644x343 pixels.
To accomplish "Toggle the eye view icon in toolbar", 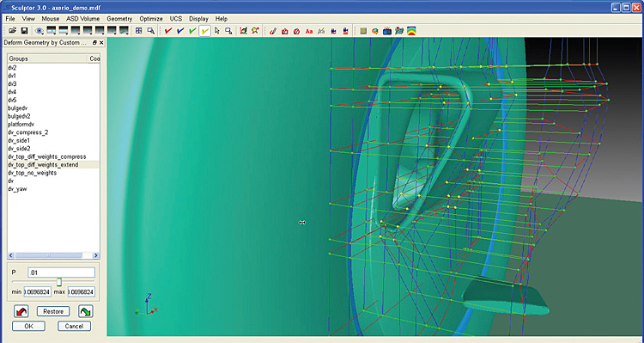I will point(39,31).
